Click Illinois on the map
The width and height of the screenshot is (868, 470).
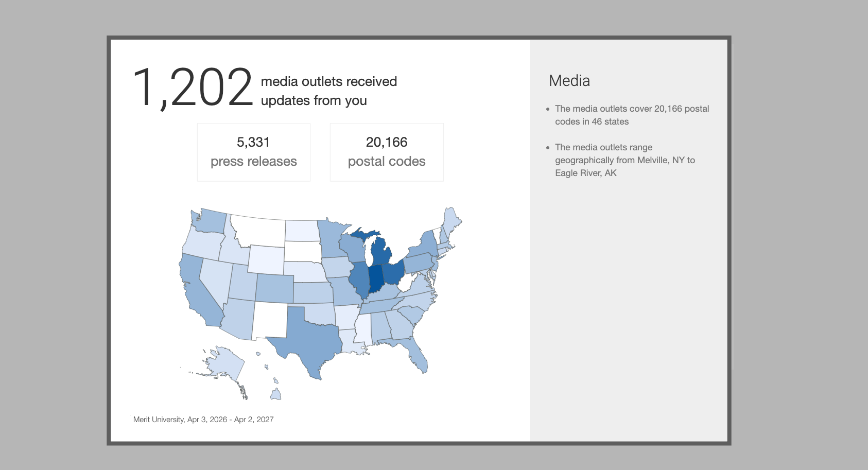pyautogui.click(x=359, y=280)
